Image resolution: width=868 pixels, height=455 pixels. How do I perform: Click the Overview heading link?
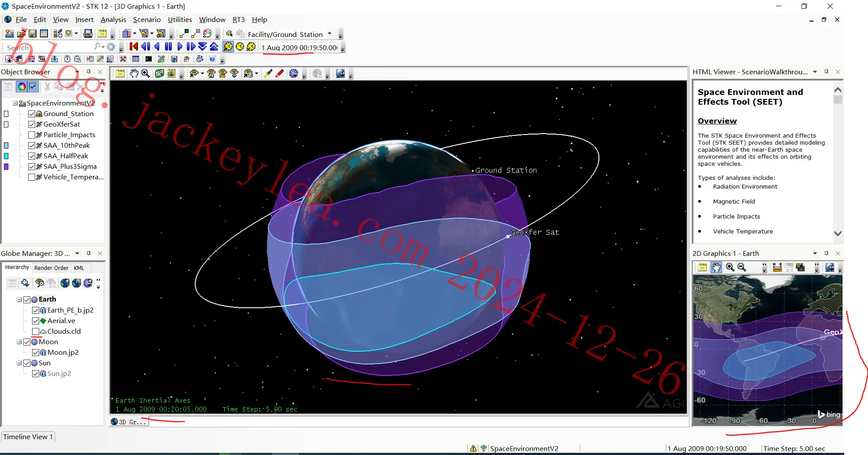(x=717, y=121)
